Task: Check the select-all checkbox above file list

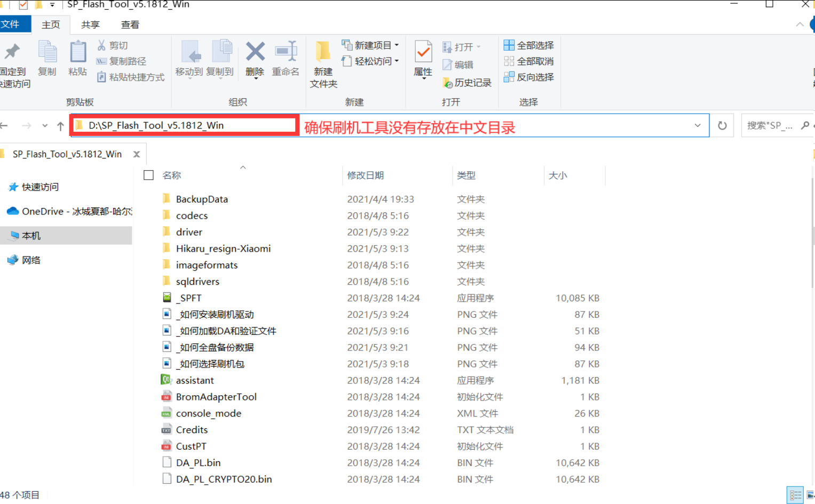Action: [148, 175]
